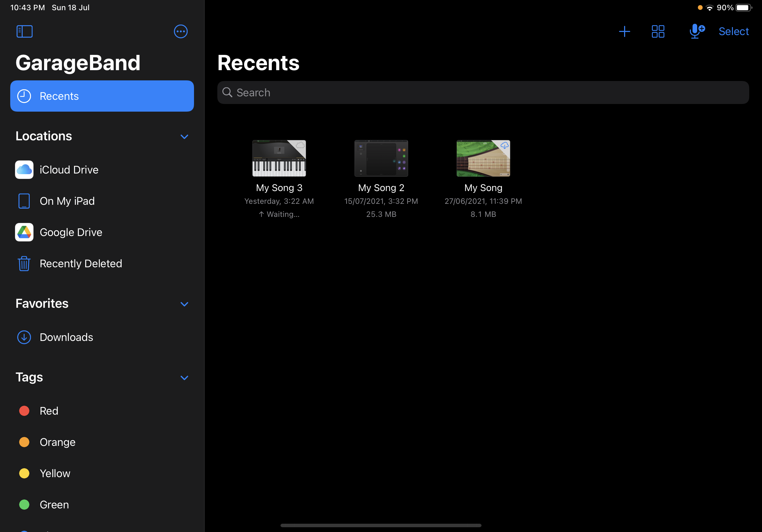The width and height of the screenshot is (762, 532).
Task: Select the Yellow tag swatch
Action: click(24, 473)
